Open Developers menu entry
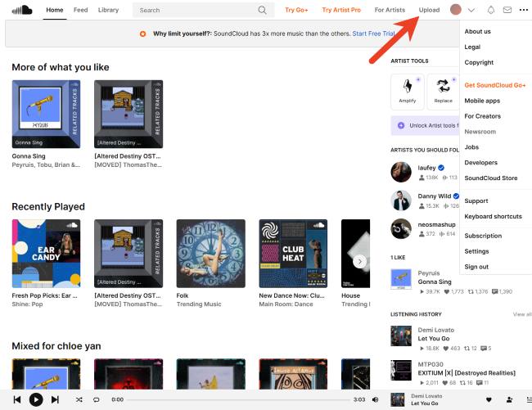 (480, 162)
